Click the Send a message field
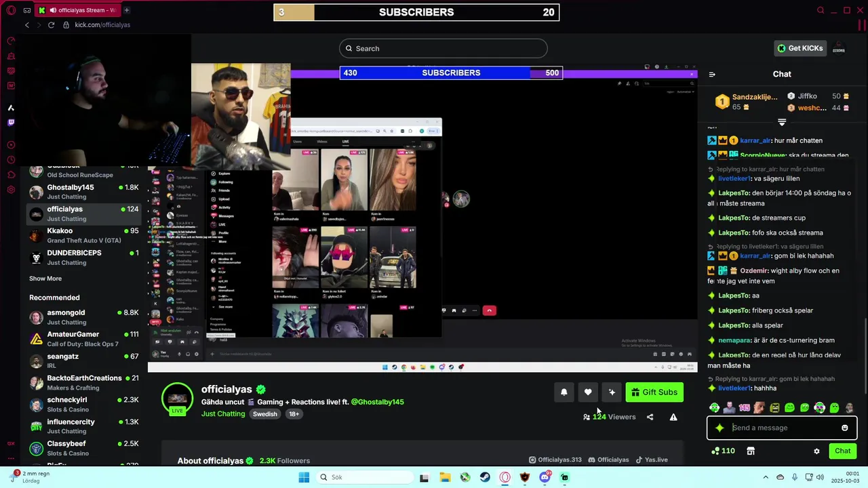The height and width of the screenshot is (488, 868). (x=782, y=428)
